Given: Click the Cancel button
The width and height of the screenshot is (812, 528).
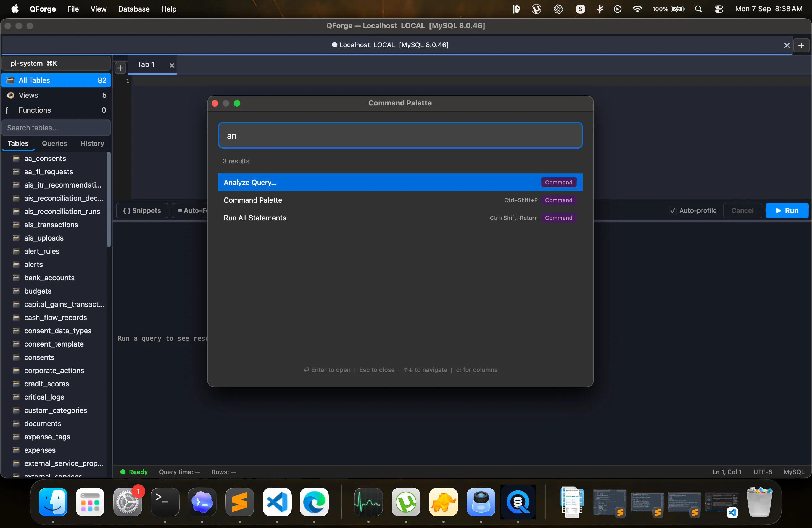Looking at the screenshot, I should click(742, 210).
